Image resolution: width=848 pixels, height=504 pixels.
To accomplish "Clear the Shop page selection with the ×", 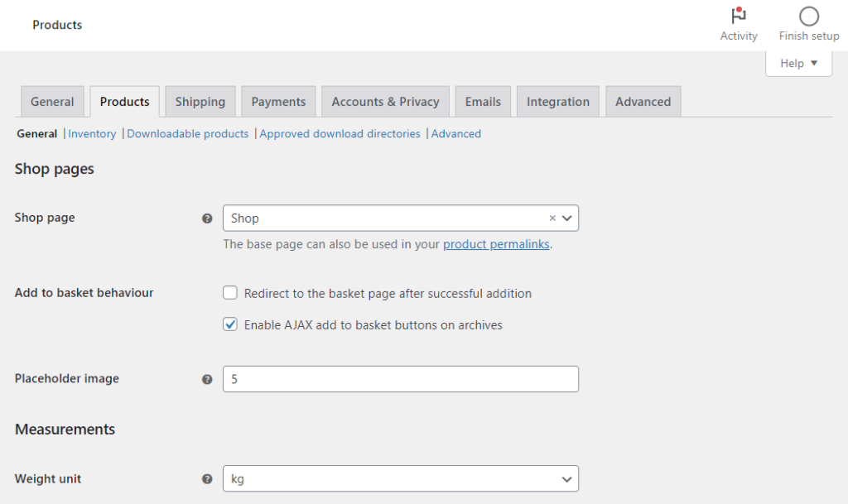I will coord(552,218).
